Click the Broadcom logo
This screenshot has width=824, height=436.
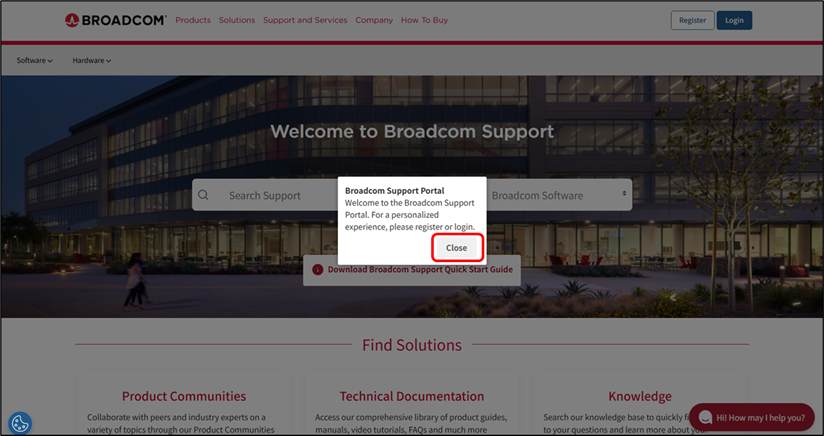tap(116, 20)
